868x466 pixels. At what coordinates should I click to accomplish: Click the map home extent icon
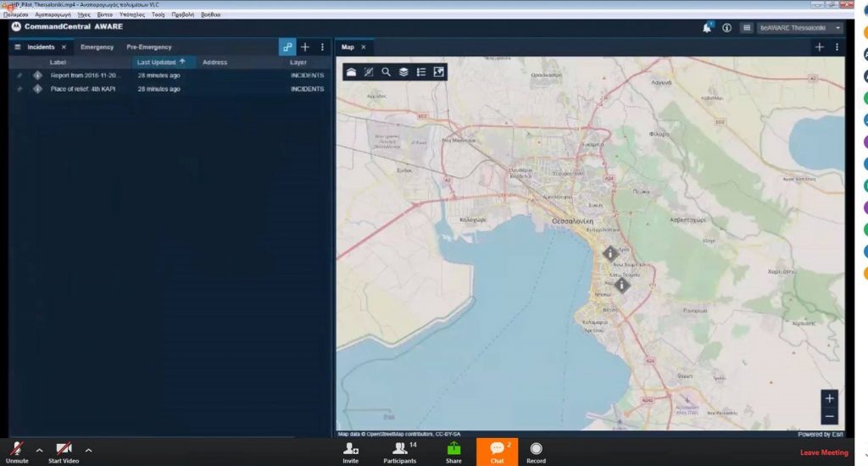tap(351, 72)
